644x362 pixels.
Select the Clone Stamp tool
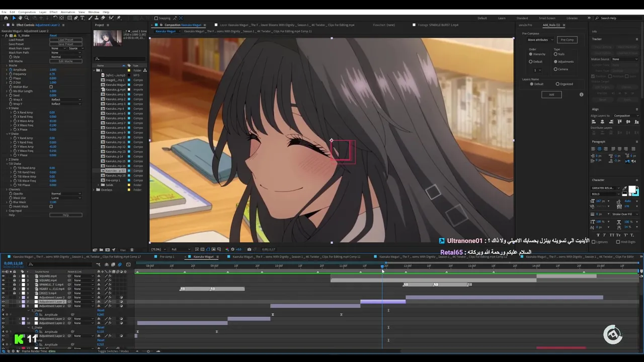point(97,18)
